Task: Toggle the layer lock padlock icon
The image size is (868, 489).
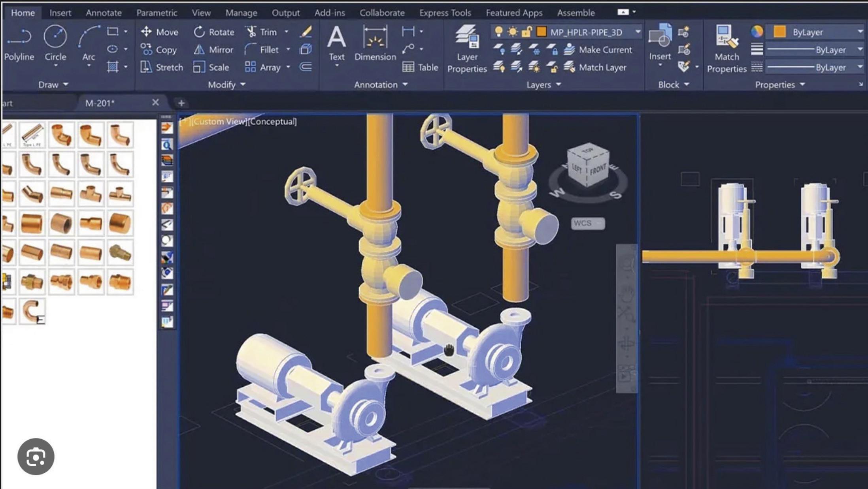Action: [x=526, y=32]
